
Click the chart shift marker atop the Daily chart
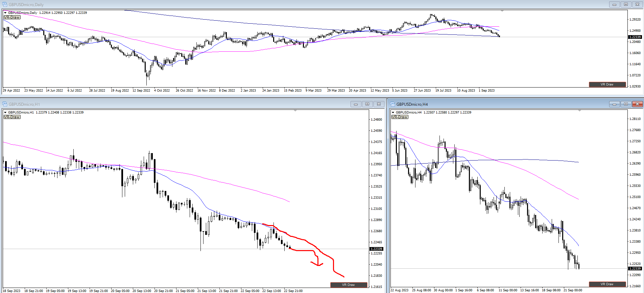click(502, 11)
